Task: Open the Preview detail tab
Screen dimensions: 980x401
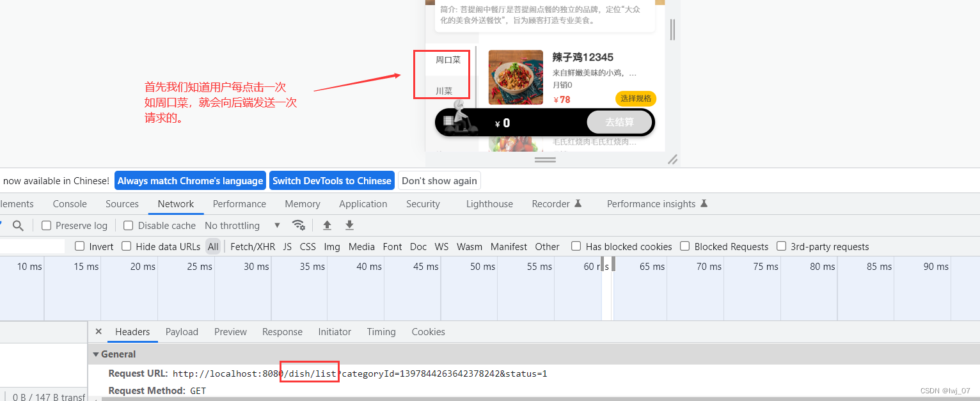Action: point(230,332)
